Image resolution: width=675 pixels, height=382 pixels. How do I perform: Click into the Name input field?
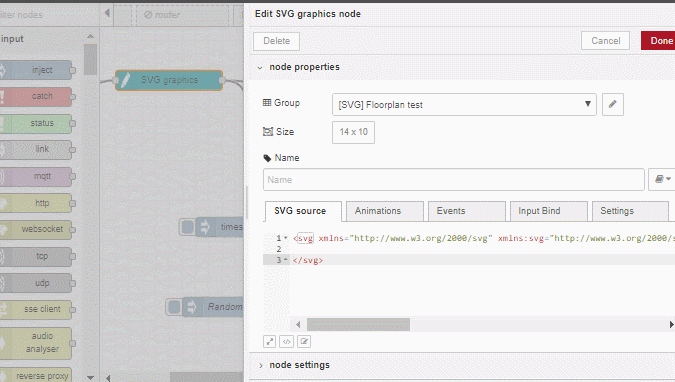pyautogui.click(x=454, y=180)
